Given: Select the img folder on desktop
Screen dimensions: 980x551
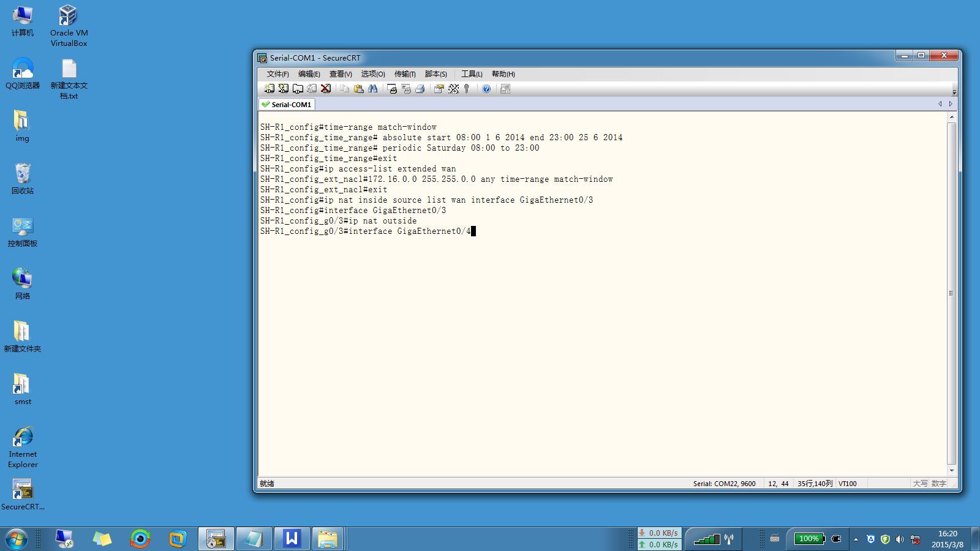Looking at the screenshot, I should coord(22,126).
